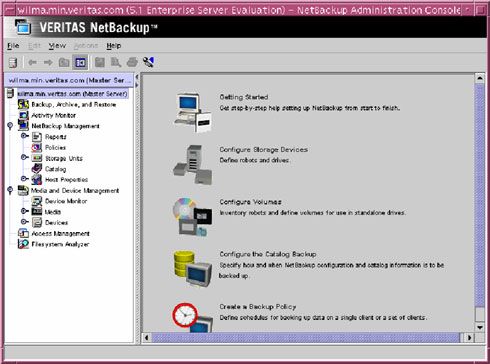Select Catalog in the tree

[55, 169]
